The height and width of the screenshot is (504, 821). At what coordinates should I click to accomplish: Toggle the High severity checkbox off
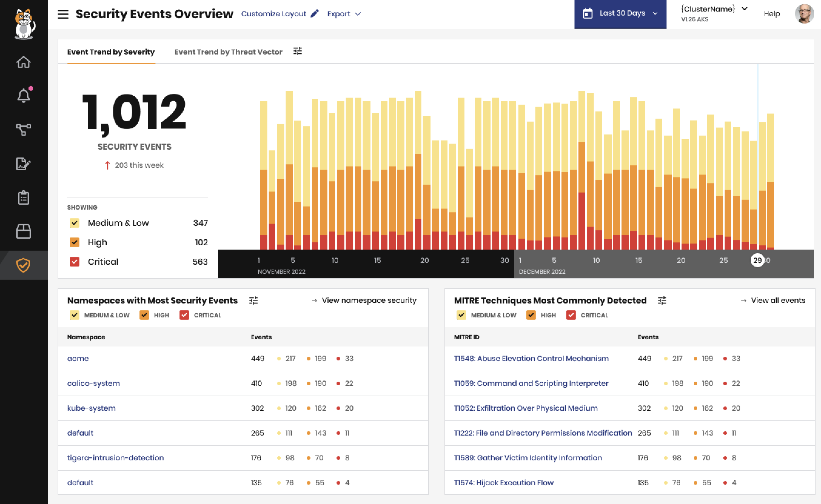pyautogui.click(x=74, y=242)
